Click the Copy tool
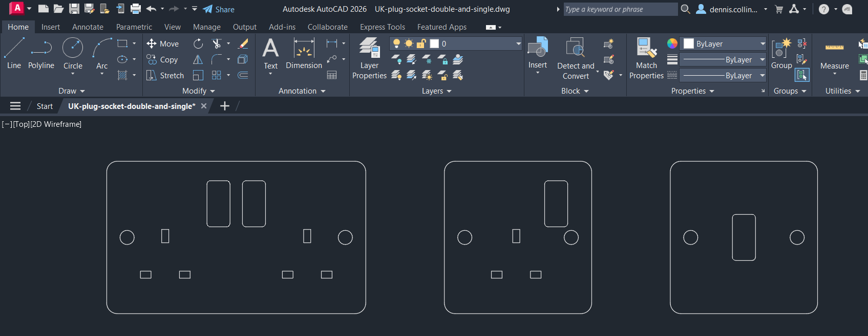 click(162, 59)
